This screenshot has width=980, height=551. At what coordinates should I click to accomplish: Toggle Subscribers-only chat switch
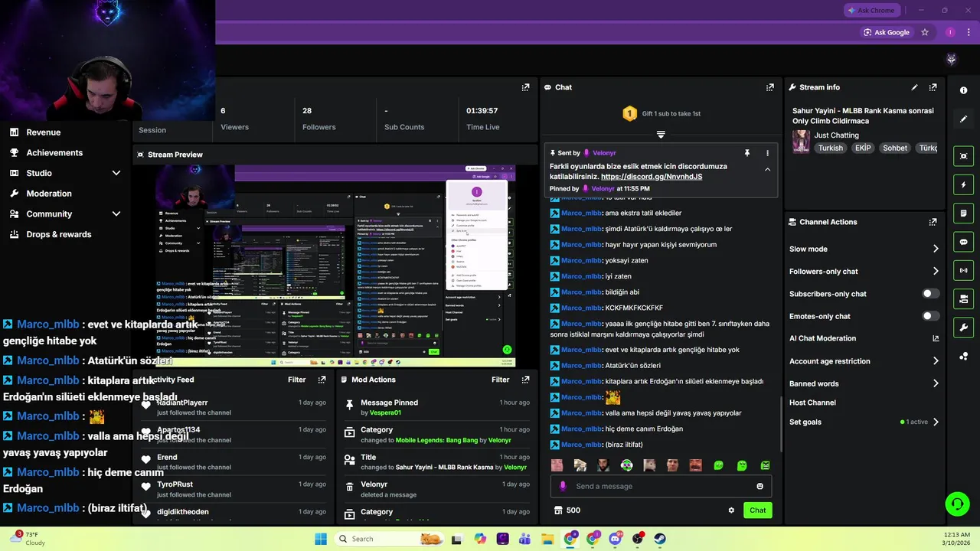point(930,294)
